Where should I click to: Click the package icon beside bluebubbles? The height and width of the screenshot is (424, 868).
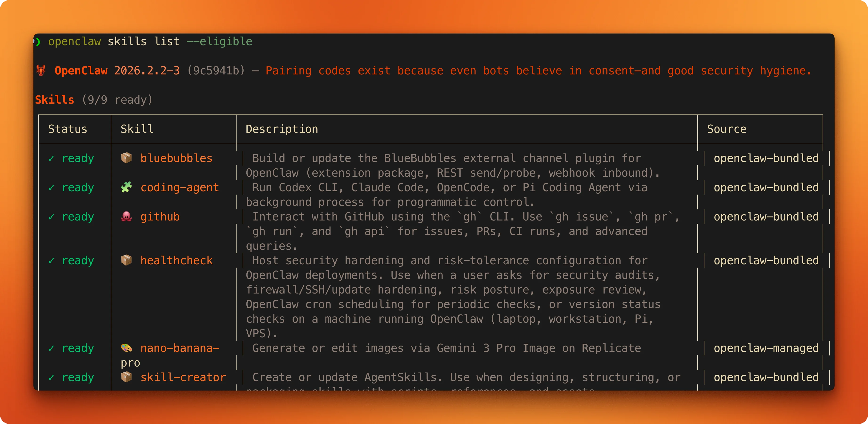click(126, 158)
